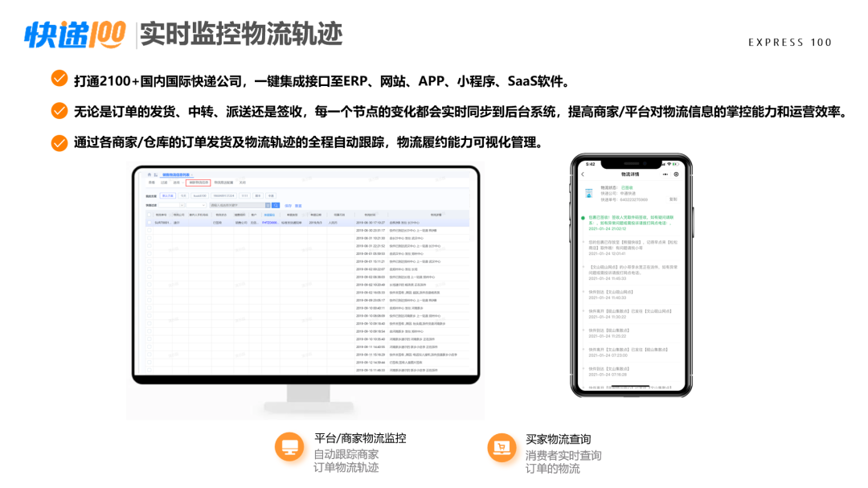Select the 2019-08-30 17:10:27 timestamp cell
868x488 pixels.
[x=371, y=223]
